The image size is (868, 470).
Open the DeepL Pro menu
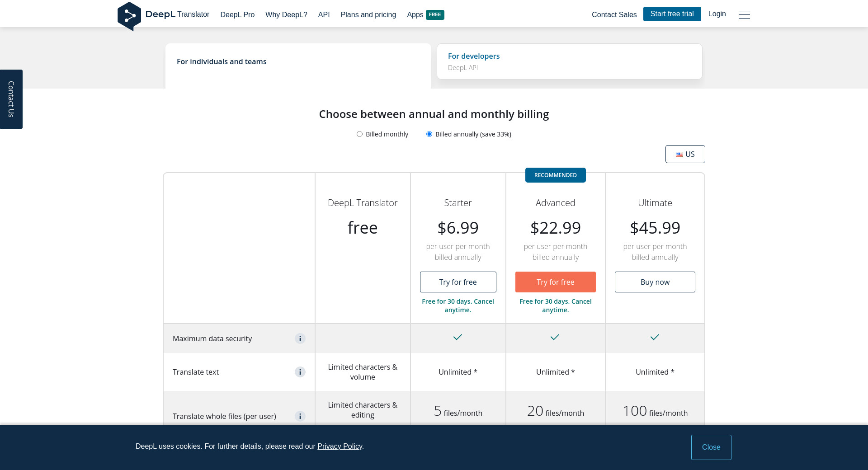237,14
